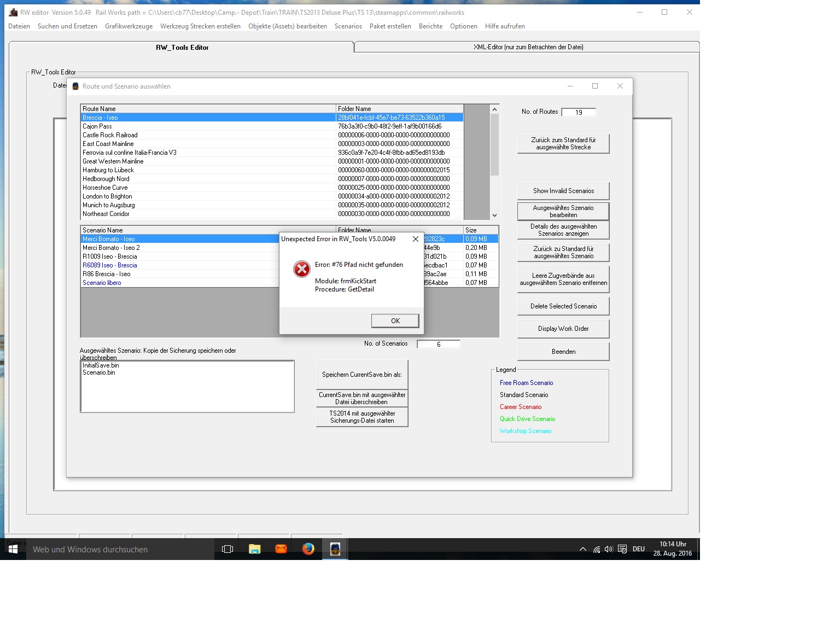Click the Windows Start button
Image resolution: width=840 pixels, height=630 pixels.
tap(13, 549)
